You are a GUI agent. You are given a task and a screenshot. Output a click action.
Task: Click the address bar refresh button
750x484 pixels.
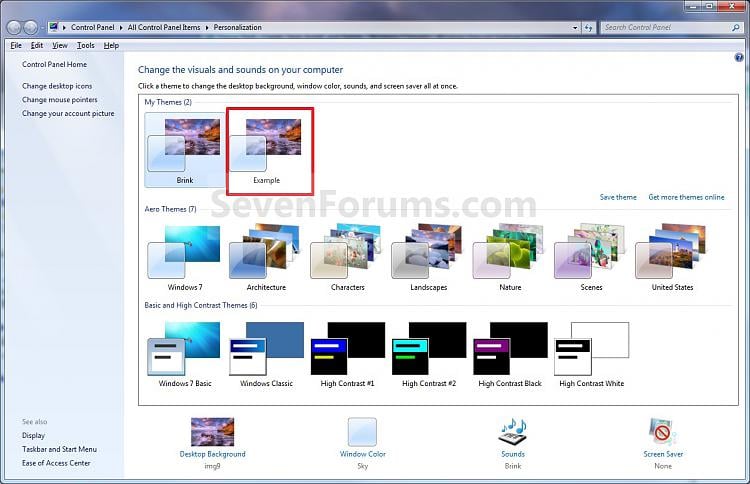tap(588, 28)
